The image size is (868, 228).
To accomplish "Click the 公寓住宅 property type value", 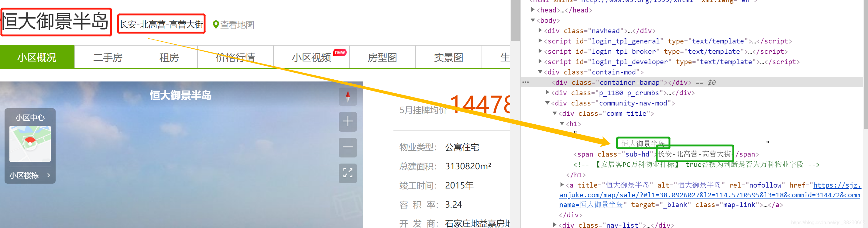I will [462, 147].
